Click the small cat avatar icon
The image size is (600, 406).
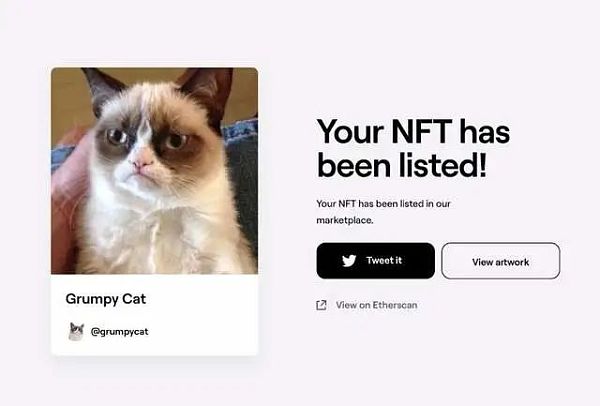tap(76, 330)
